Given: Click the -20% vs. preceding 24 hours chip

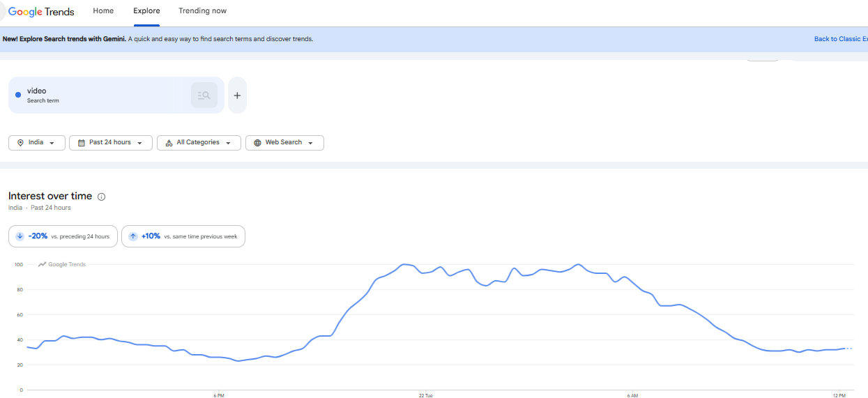Looking at the screenshot, I should pyautogui.click(x=63, y=236).
